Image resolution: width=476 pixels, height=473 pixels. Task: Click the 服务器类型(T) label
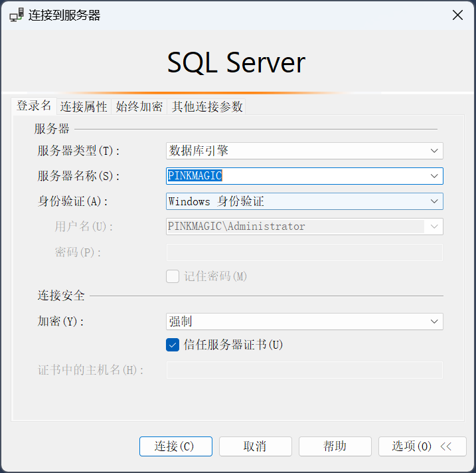click(x=78, y=151)
